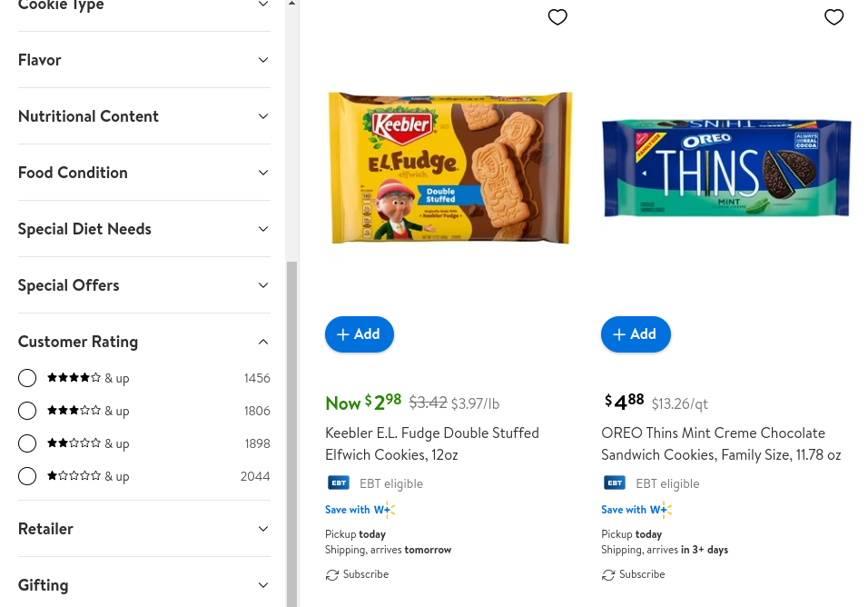Screen dimensions: 868x607
Task: Click EBT badge icon on Keebler item
Action: [x=339, y=483]
